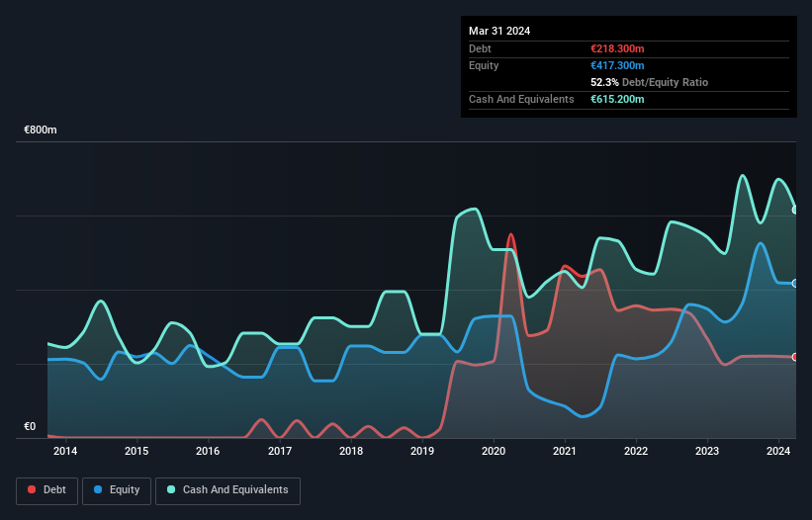The height and width of the screenshot is (520, 812).
Task: Select the red Debt endpoint marker on chart
Action: [x=795, y=357]
